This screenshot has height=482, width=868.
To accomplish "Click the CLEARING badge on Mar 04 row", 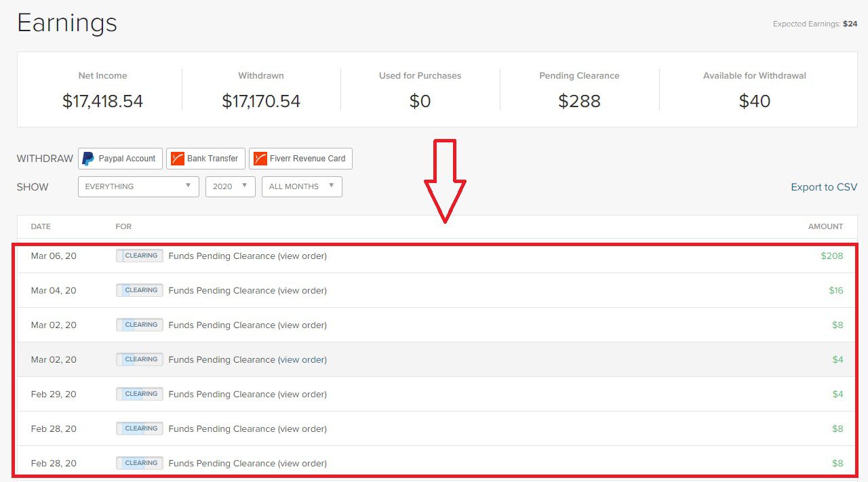I will coord(140,290).
